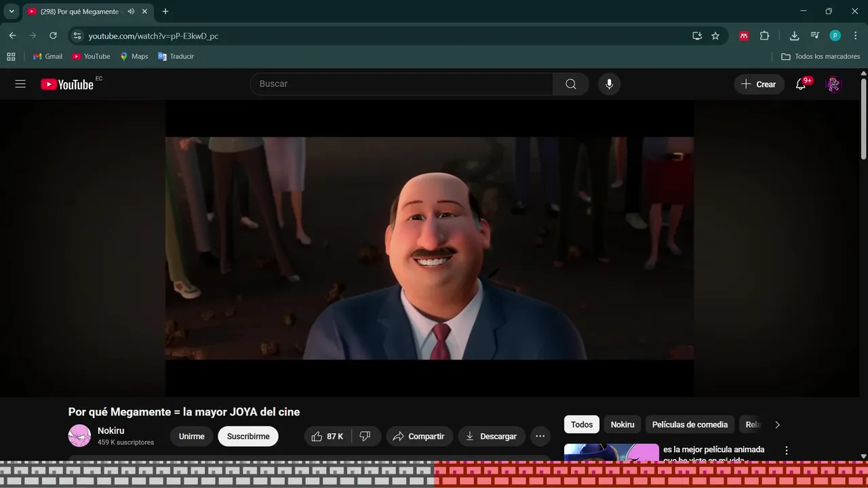Open the tab search dropdown arrow
This screenshot has width=868, height=488.
coord(12,12)
